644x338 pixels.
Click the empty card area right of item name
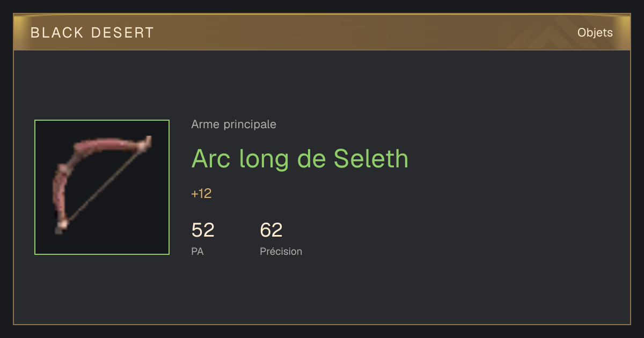(515, 158)
